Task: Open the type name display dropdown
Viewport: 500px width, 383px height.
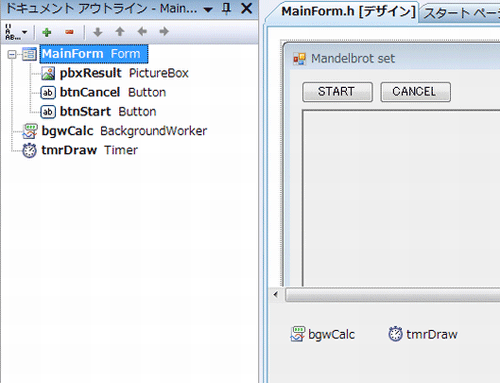Action: coord(15,32)
